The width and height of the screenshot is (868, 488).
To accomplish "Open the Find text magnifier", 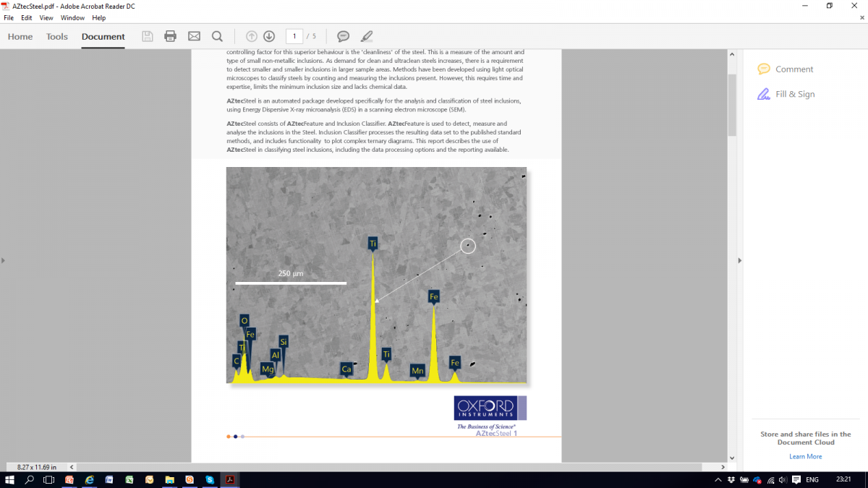I will point(217,36).
